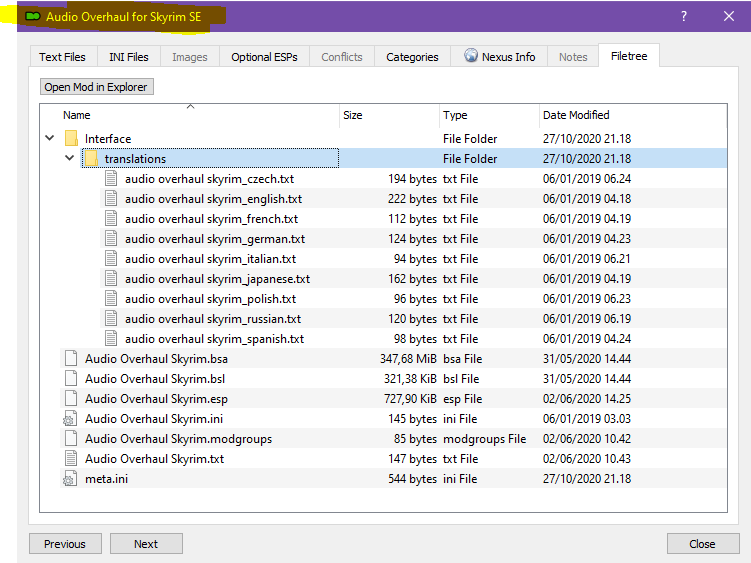Click the 222 bytes size value
The image size is (751, 563).
(x=412, y=199)
